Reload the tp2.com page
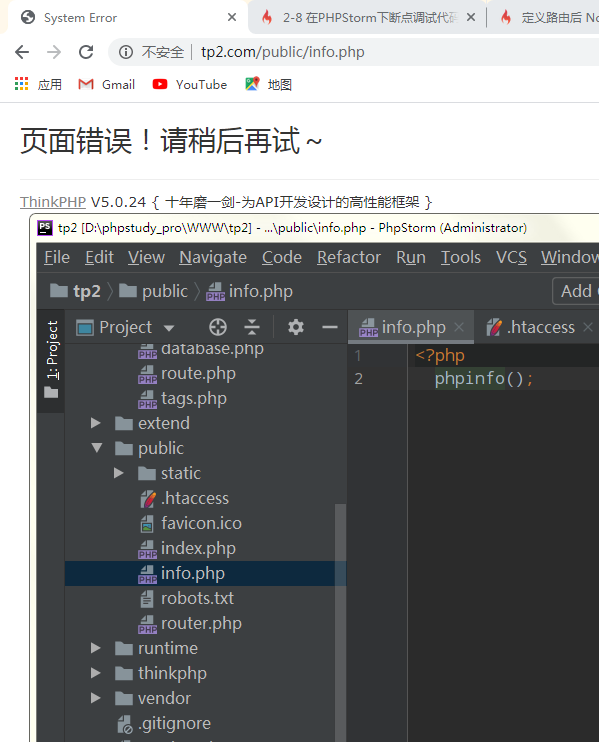 (x=86, y=52)
